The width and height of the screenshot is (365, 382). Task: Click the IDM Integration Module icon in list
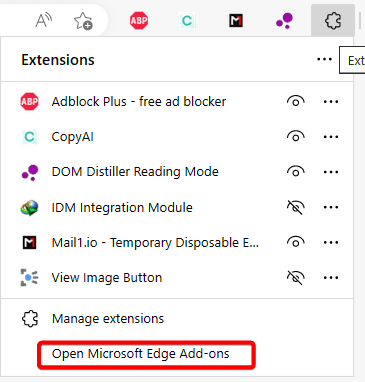coord(29,208)
